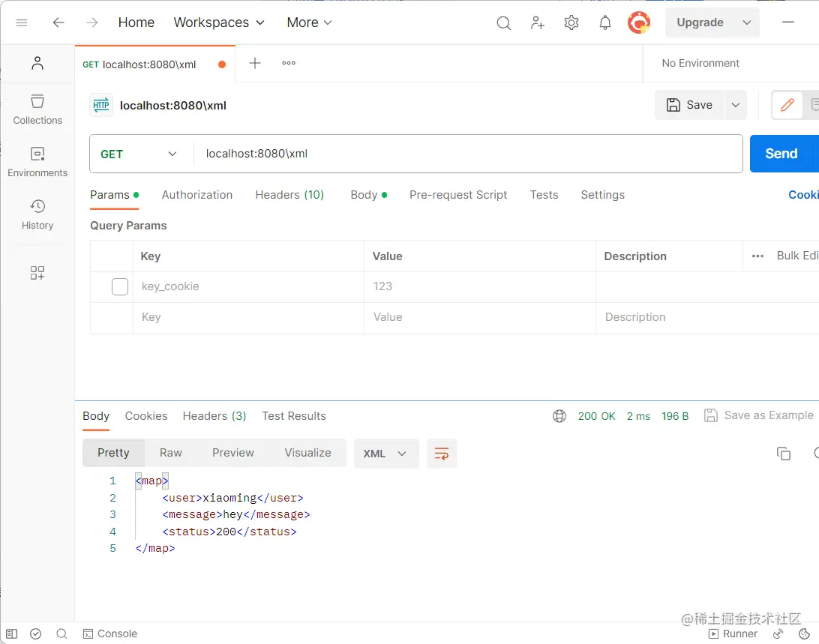Open the user profile sidebar icon
This screenshot has height=644, width=819.
pos(37,63)
